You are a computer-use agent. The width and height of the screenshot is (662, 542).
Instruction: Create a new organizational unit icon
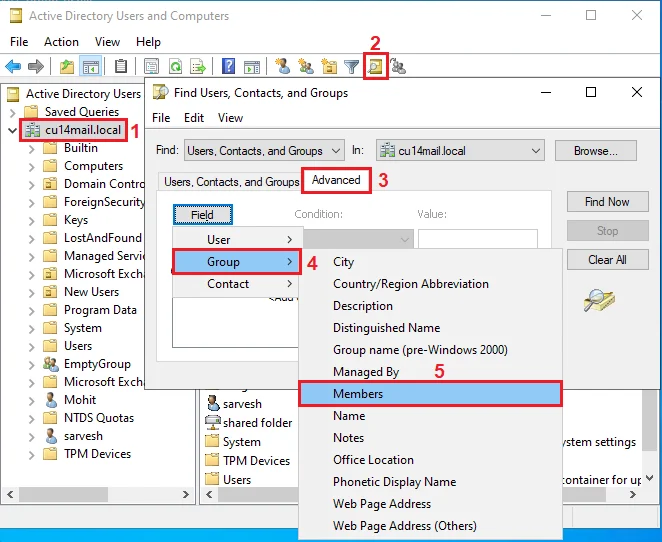tap(329, 66)
